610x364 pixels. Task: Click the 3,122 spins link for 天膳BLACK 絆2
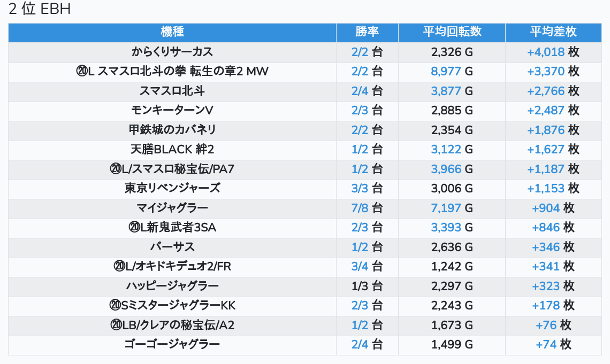click(446, 150)
